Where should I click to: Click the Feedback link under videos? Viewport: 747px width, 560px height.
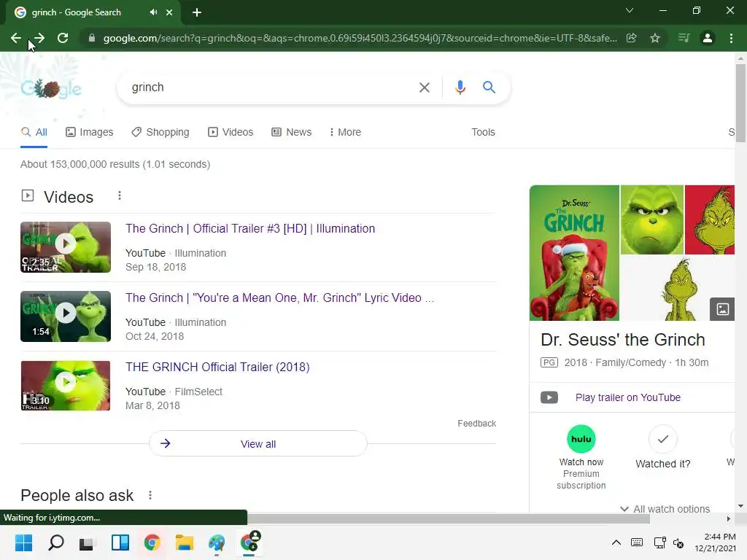pos(476,424)
